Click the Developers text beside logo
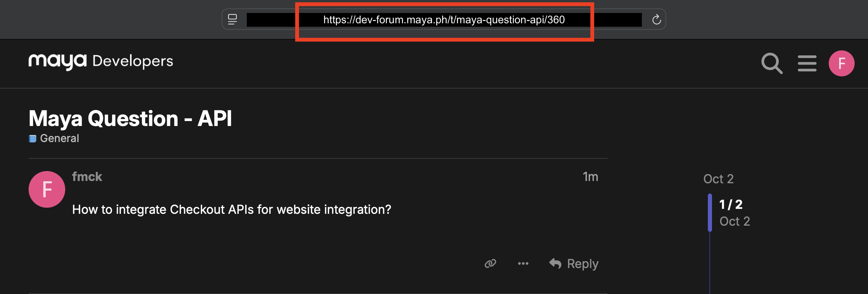Image resolution: width=868 pixels, height=294 pixels. click(133, 61)
